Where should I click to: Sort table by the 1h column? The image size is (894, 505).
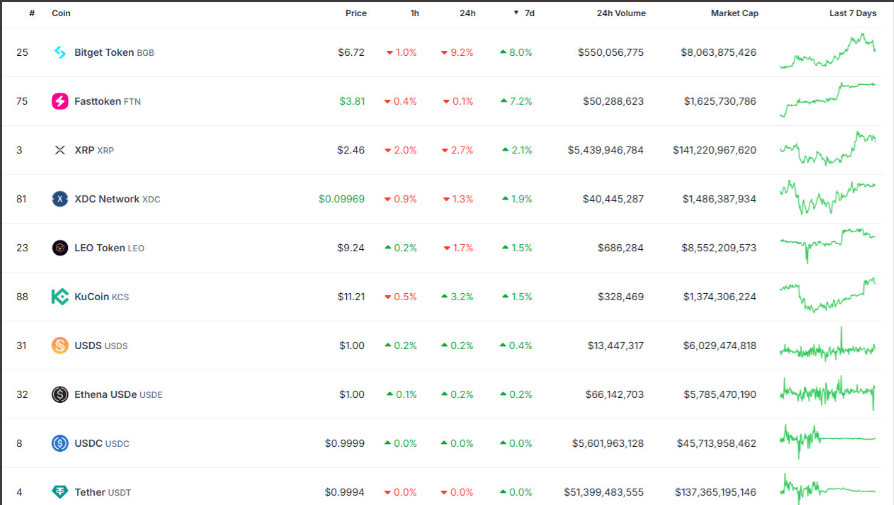tap(415, 13)
